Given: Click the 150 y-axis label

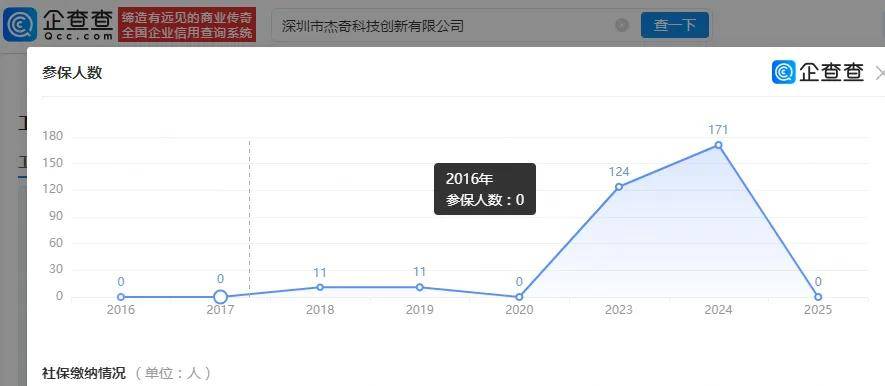Looking at the screenshot, I should (52, 163).
